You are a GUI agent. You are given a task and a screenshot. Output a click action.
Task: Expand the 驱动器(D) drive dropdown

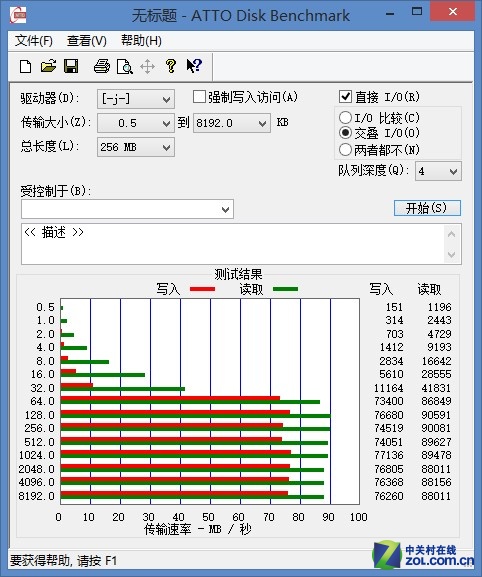pyautogui.click(x=136, y=99)
